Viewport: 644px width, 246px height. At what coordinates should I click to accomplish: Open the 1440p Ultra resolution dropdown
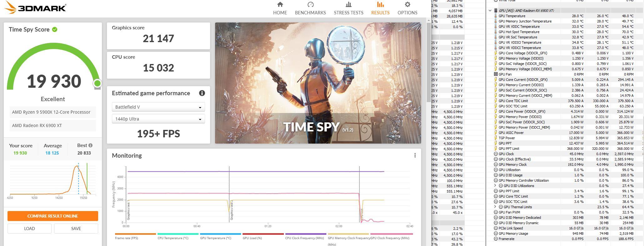pos(158,119)
